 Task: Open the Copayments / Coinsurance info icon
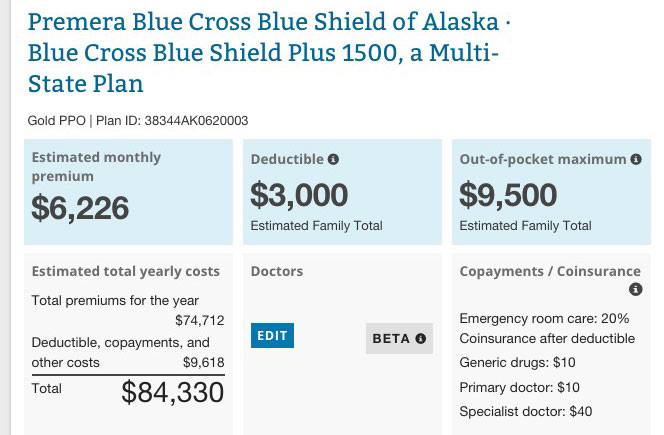pos(635,290)
